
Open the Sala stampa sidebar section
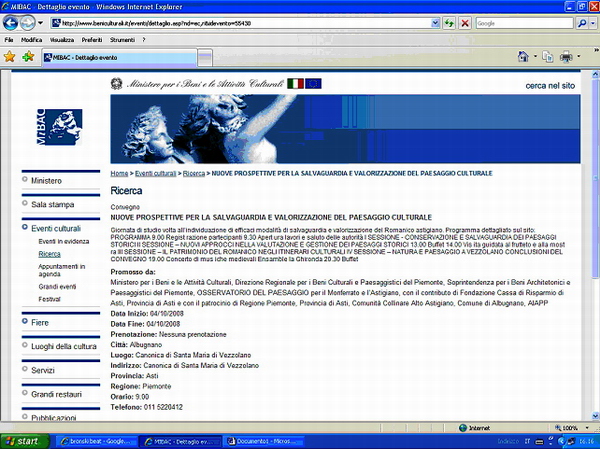coord(53,204)
